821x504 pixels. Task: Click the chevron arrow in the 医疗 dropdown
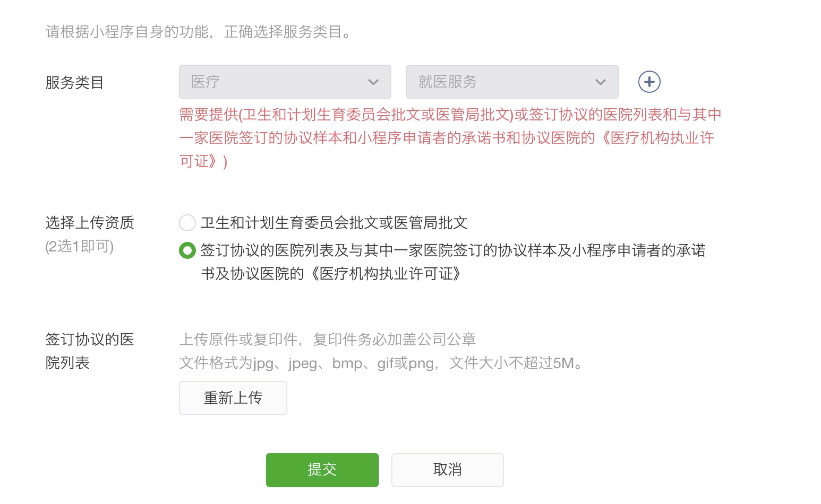tap(373, 82)
